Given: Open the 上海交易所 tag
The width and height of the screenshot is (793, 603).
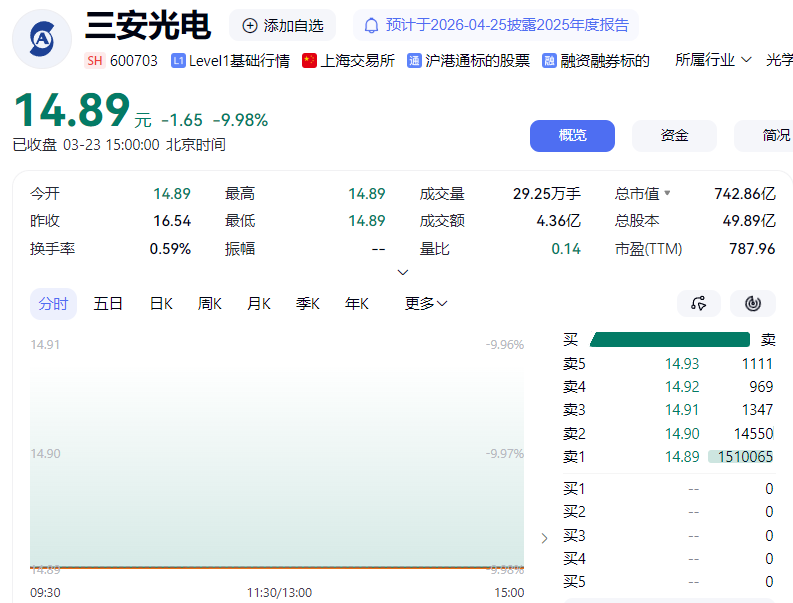Looking at the screenshot, I should coord(357,61).
